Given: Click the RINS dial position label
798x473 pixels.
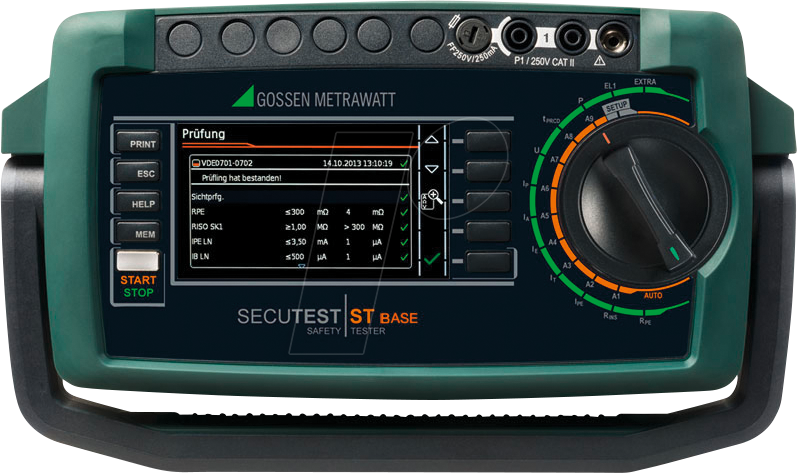Looking at the screenshot, I should pos(610,316).
